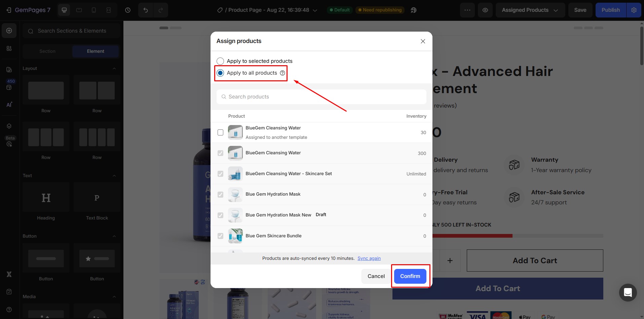Screen dimensions: 644x319
Task: Expand the Product Page breadcrumb dropdown
Action: pos(315,10)
